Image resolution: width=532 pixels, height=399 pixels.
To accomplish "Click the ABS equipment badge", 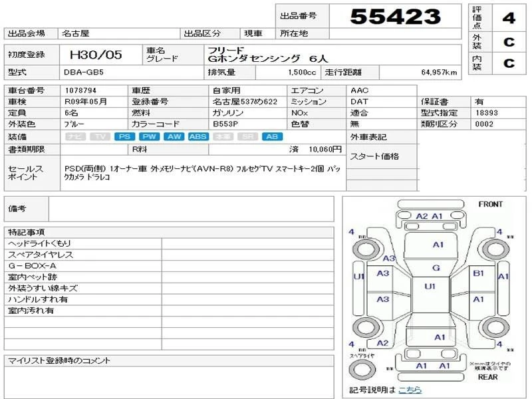I will 198,137.
